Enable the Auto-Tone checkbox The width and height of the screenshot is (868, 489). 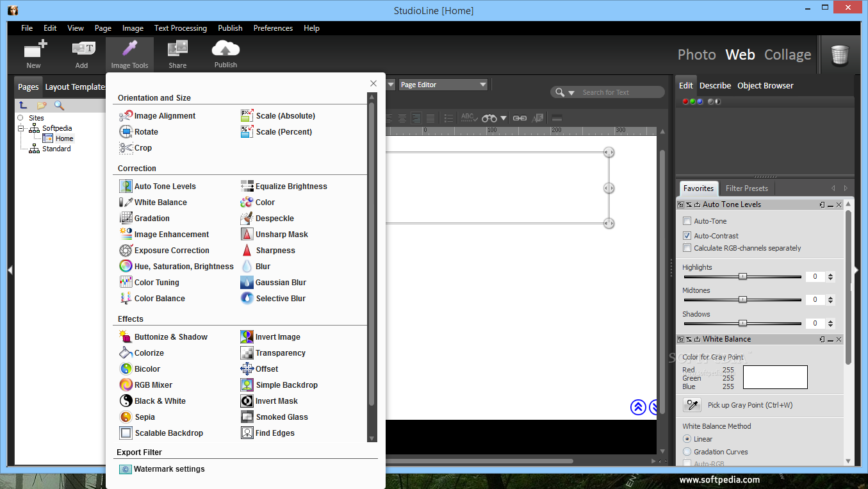click(687, 221)
